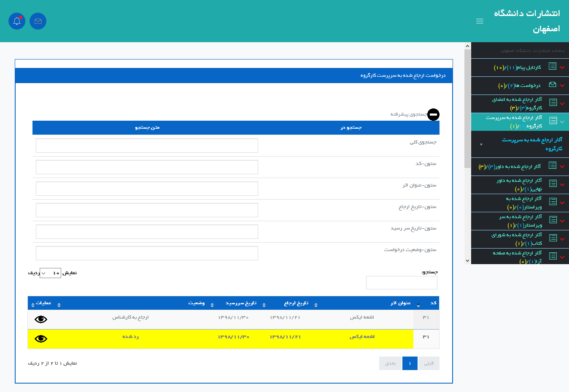Click the notifications bell icon

click(17, 21)
